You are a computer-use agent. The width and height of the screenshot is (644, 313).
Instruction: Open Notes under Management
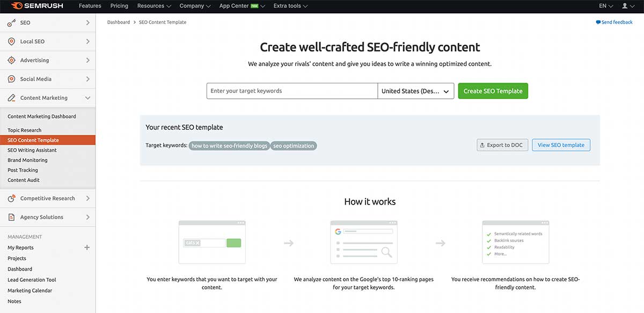pyautogui.click(x=14, y=301)
